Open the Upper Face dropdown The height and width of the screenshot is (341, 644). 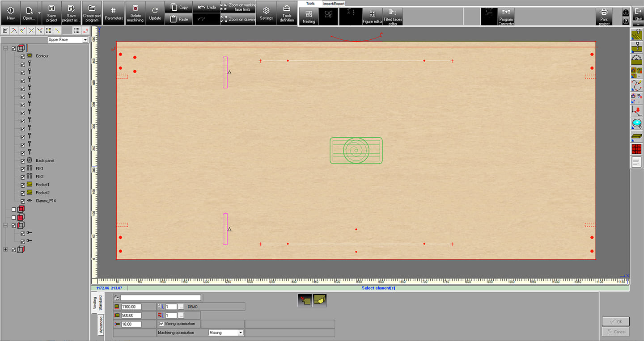pyautogui.click(x=85, y=40)
